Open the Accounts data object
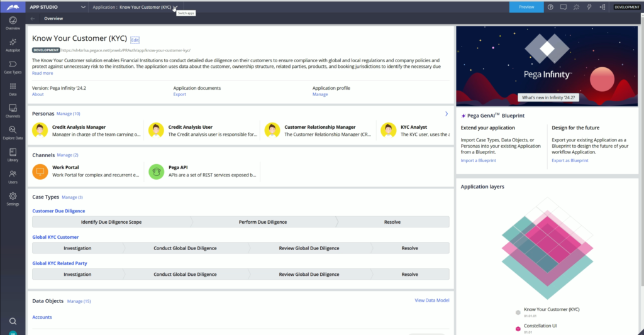This screenshot has width=644, height=335. coord(42,317)
